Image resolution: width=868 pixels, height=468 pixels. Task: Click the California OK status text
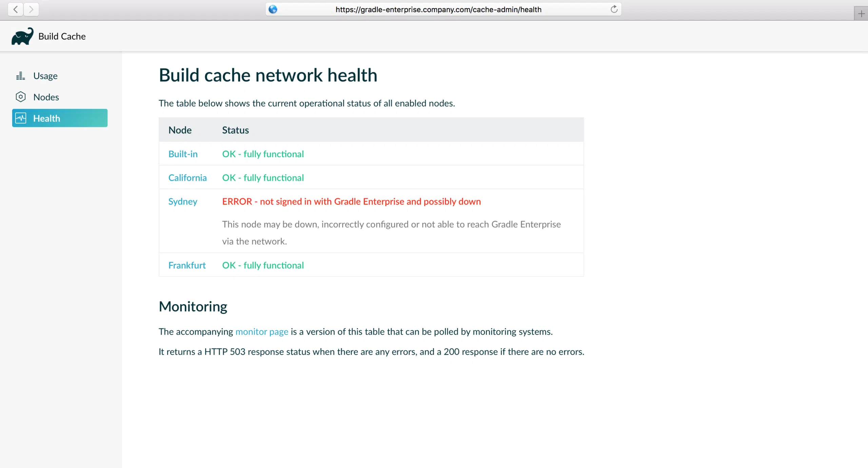coord(263,177)
